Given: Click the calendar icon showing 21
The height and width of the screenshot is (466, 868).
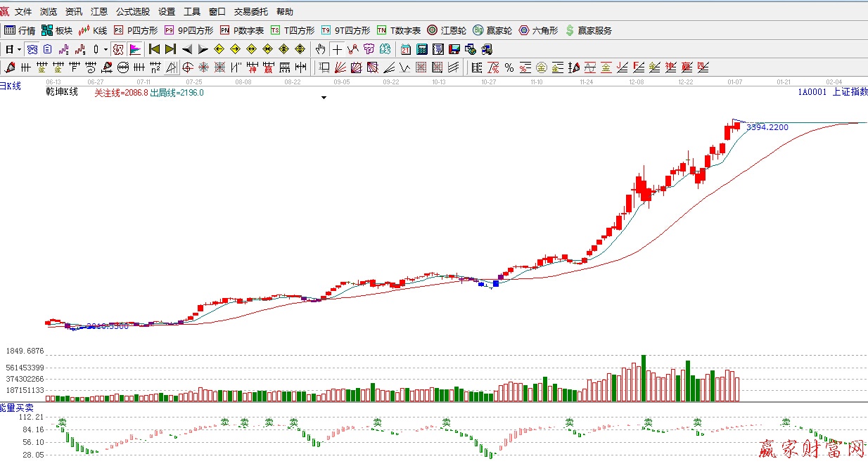Looking at the screenshot, I should click(x=406, y=49).
